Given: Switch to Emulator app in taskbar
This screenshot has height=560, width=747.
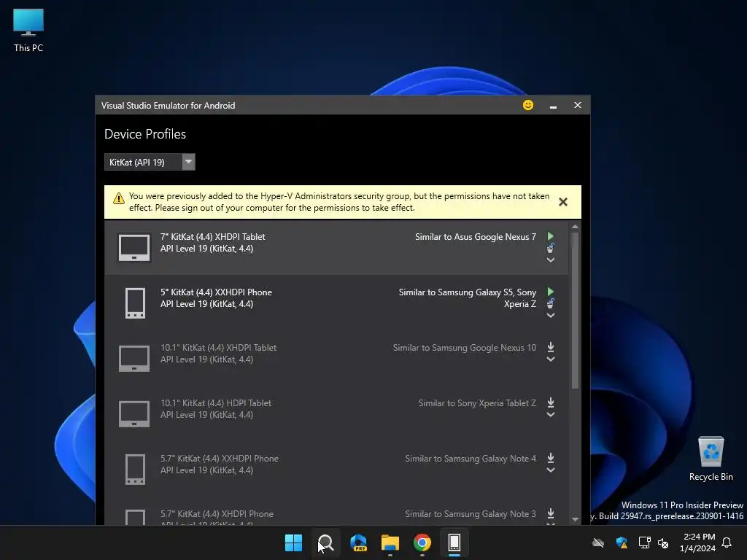Looking at the screenshot, I should (454, 542).
